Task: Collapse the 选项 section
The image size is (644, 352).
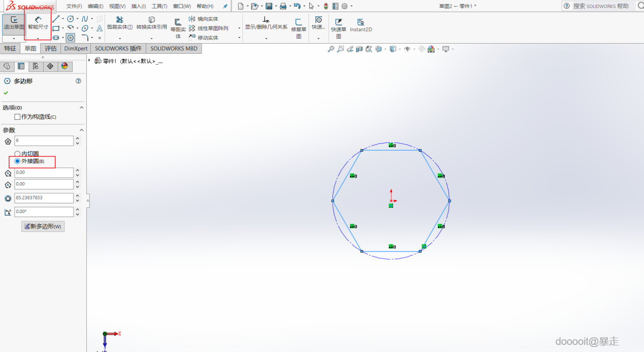Action: (82, 108)
